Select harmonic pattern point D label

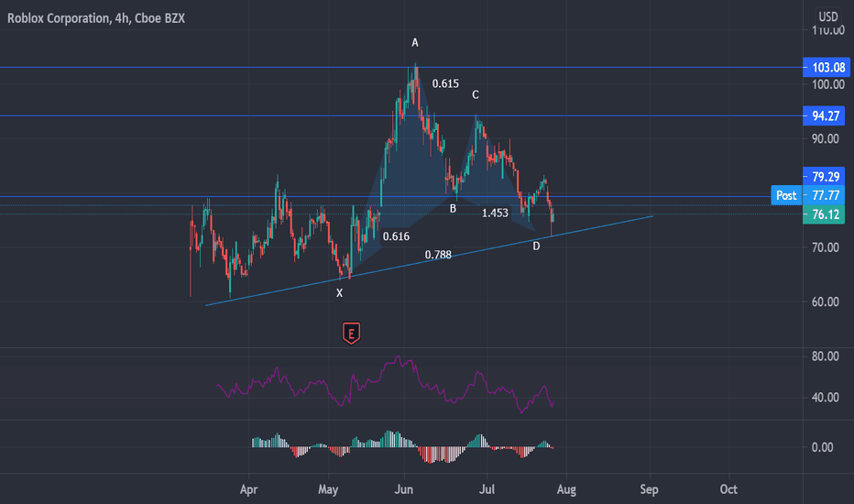point(536,247)
